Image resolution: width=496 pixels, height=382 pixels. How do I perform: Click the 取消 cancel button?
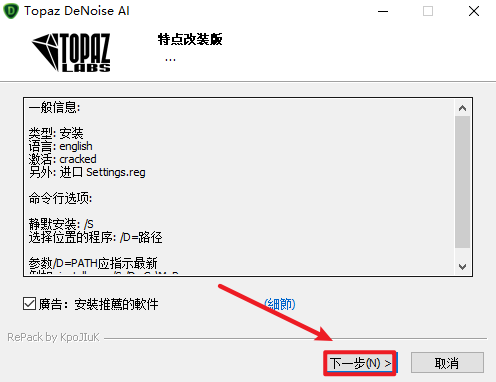(x=447, y=363)
